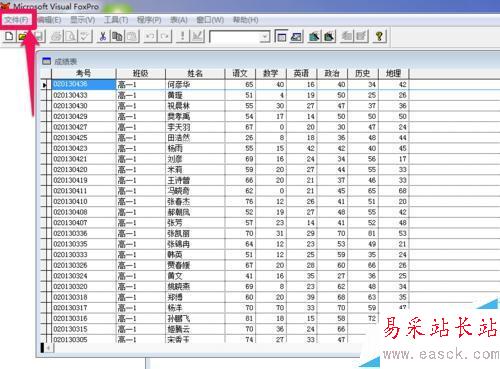Click the Redo toolbar icon
500x369 pixels.
point(165,36)
